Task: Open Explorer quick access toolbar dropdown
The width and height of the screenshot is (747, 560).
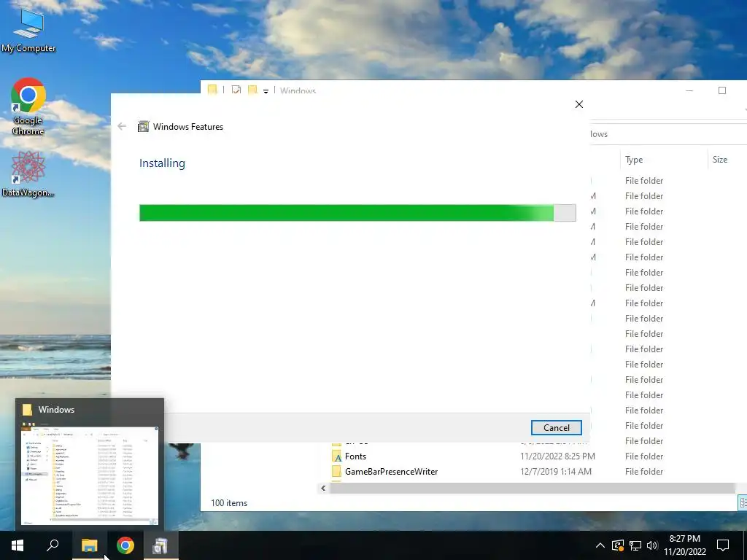Action: click(x=266, y=91)
